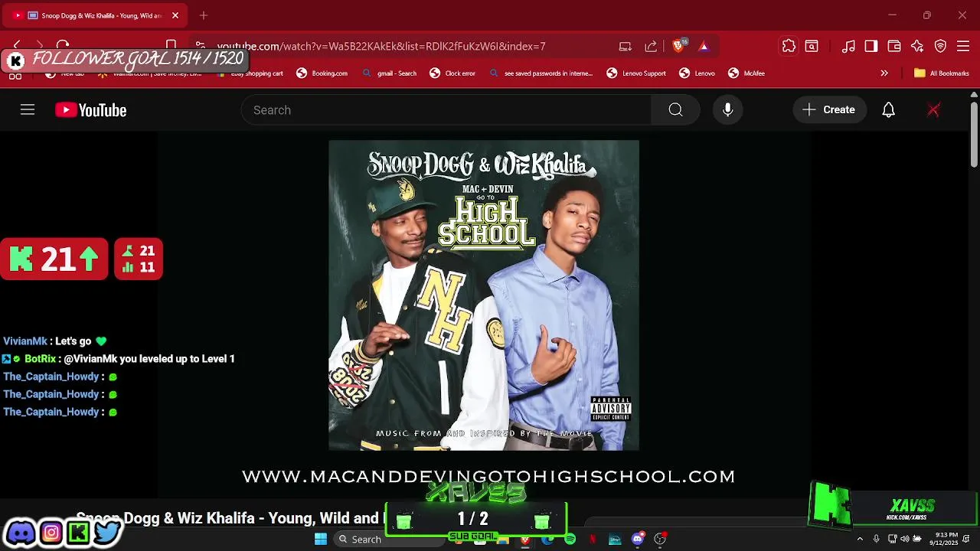Image resolution: width=980 pixels, height=551 pixels.
Task: Click the magnifier search button on YouTube
Action: point(675,110)
